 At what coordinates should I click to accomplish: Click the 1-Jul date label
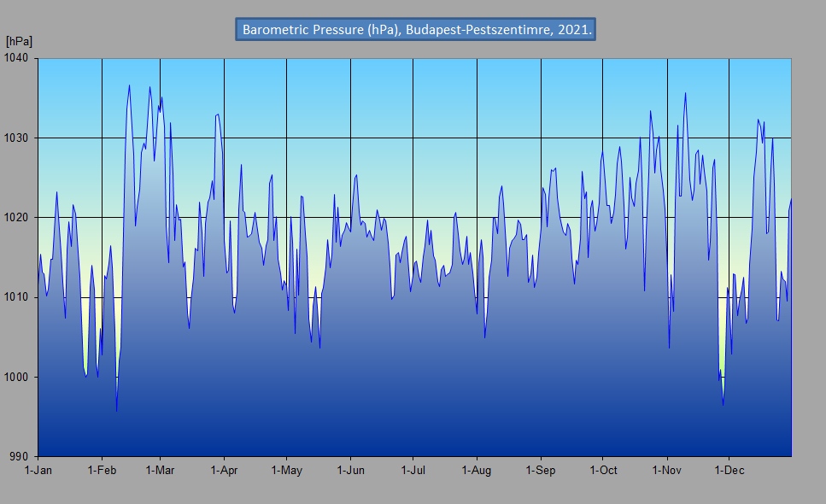coord(413,470)
